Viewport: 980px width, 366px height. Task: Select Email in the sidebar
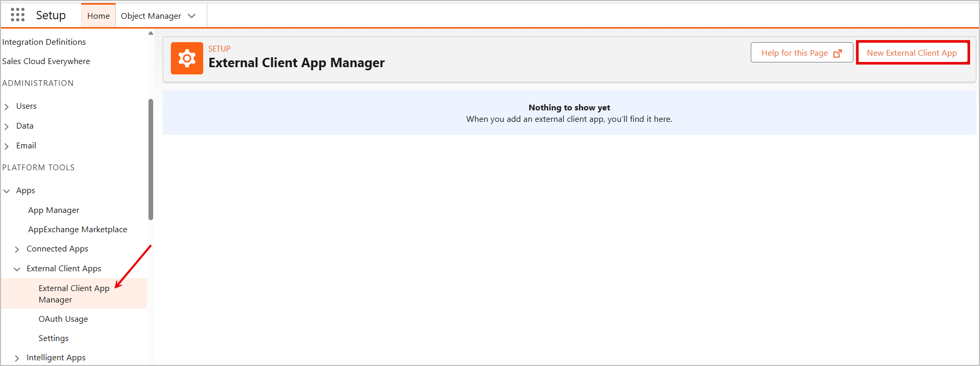26,146
